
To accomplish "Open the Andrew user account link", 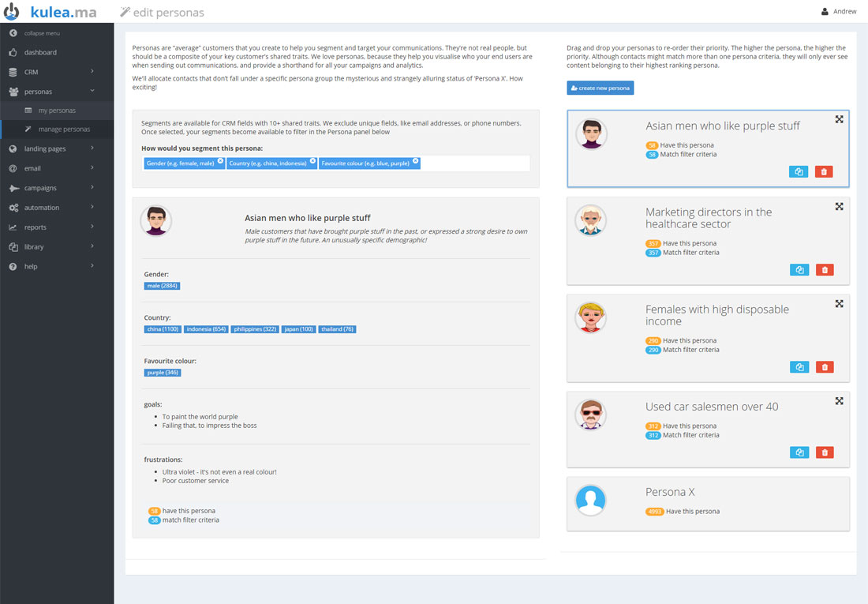I will (839, 12).
